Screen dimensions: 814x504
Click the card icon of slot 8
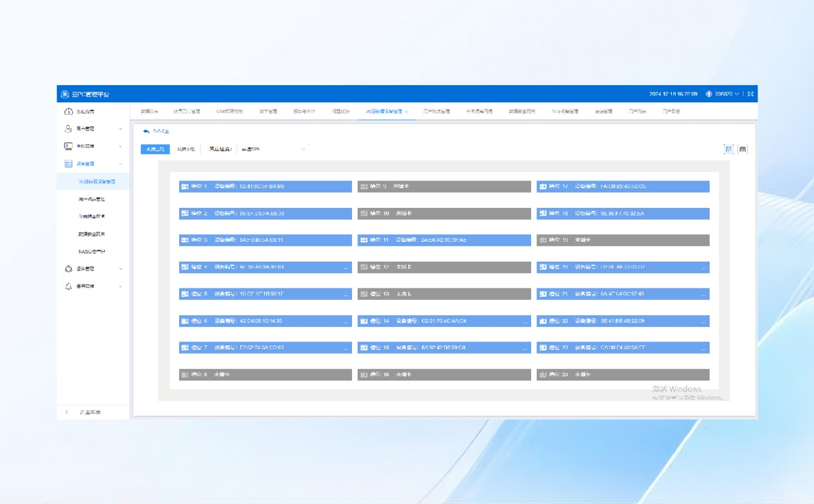(x=185, y=375)
